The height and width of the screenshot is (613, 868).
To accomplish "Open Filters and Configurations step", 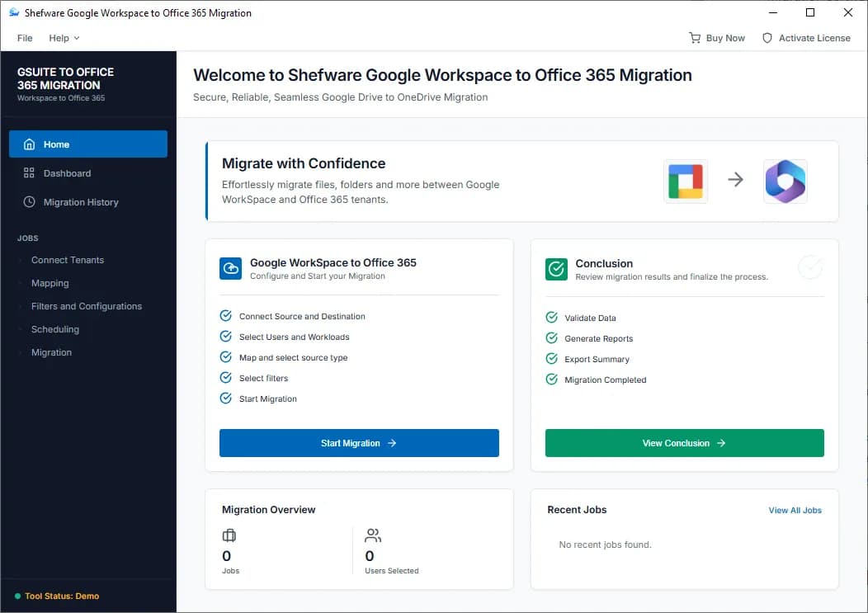I will pos(87,306).
